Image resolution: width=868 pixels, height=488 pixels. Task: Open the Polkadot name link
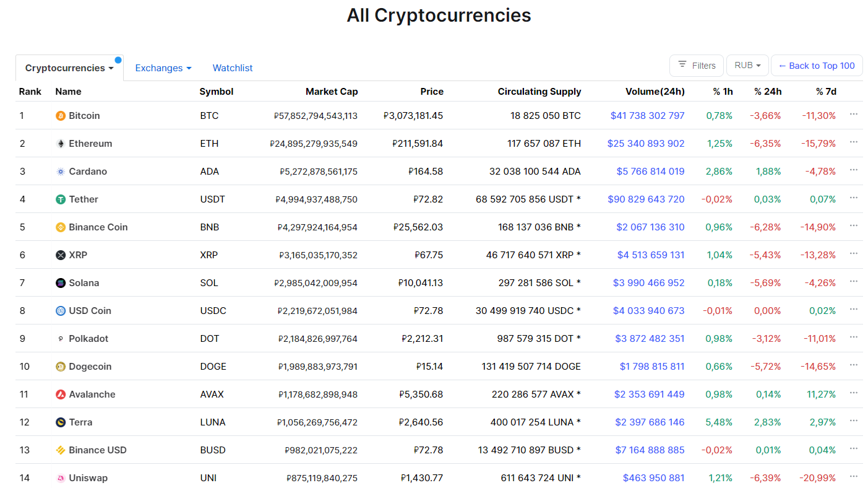coord(88,339)
